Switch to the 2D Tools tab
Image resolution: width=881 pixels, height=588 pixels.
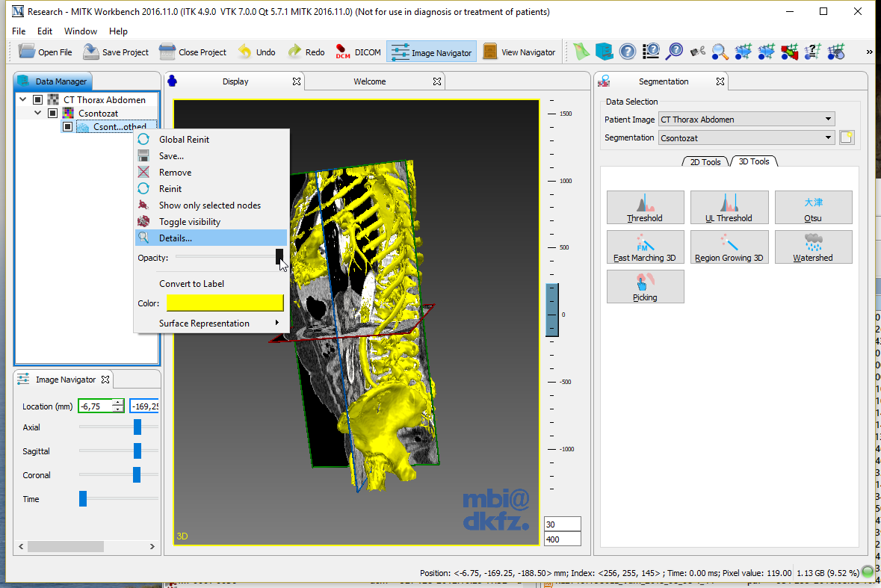(x=705, y=162)
